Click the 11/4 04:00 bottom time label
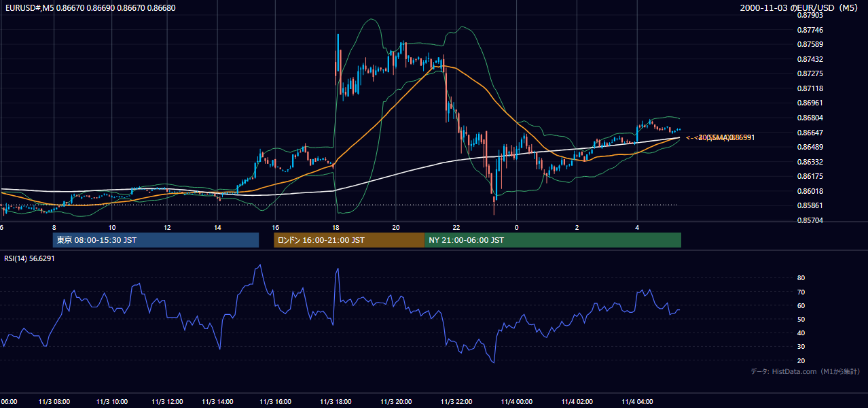 click(637, 401)
